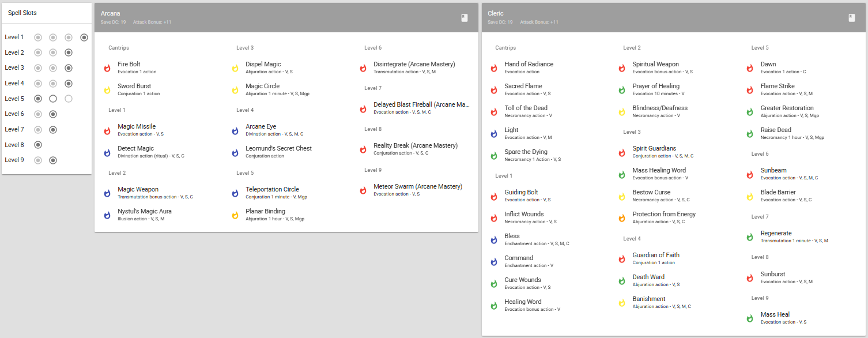
Task: Click the green flame icon beside Spare the Dying
Action: [493, 156]
